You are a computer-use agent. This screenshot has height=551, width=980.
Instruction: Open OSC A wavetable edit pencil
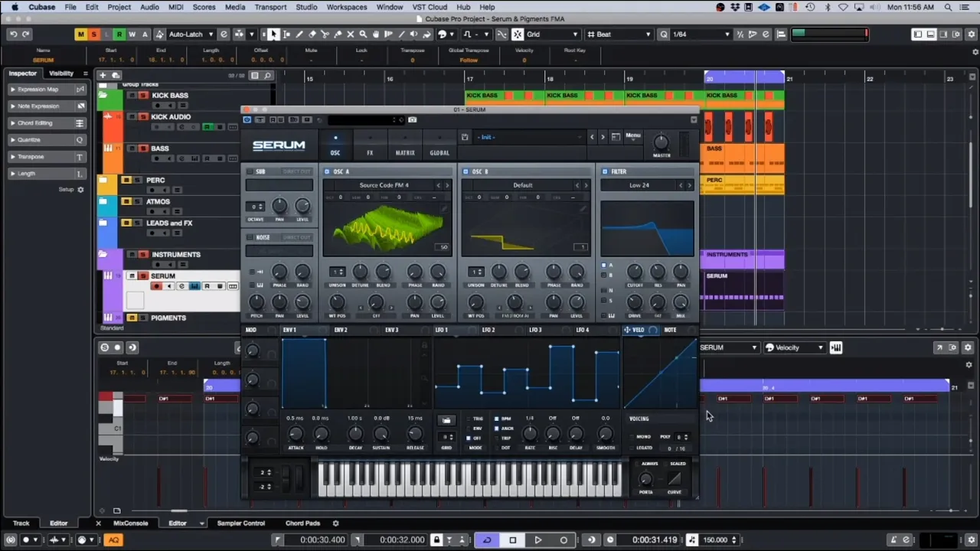coord(445,207)
